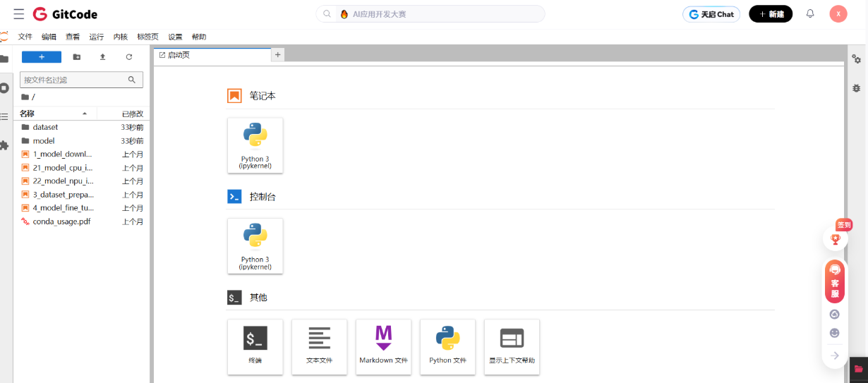Open 天启 Chat button

click(711, 14)
